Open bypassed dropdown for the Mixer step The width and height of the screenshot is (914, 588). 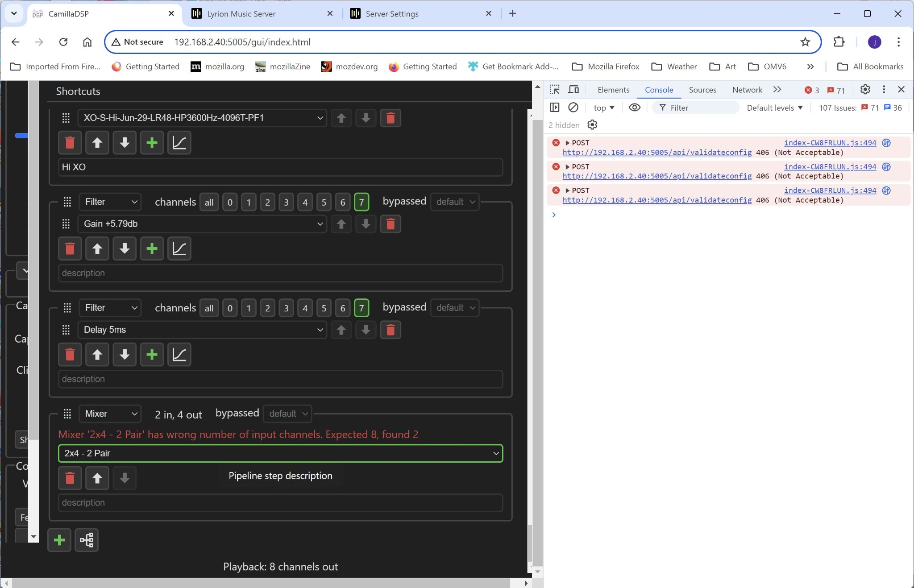point(287,414)
